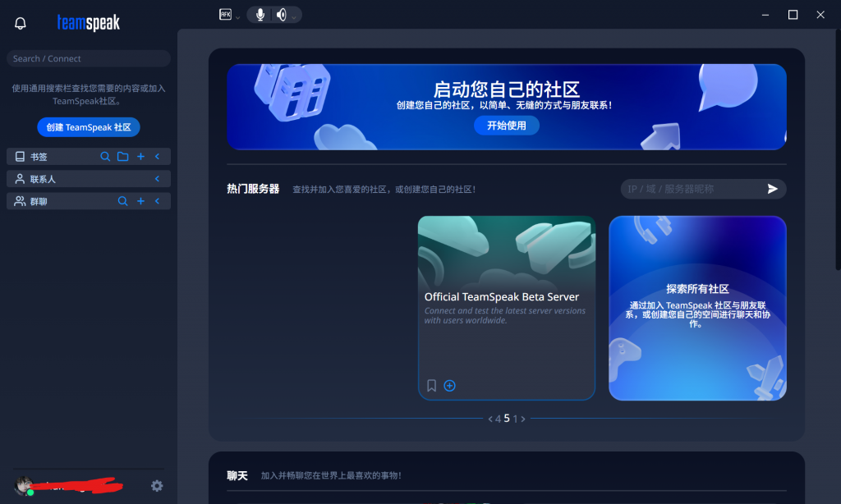
Task: Search group chats in 群聊 section
Action: click(122, 201)
